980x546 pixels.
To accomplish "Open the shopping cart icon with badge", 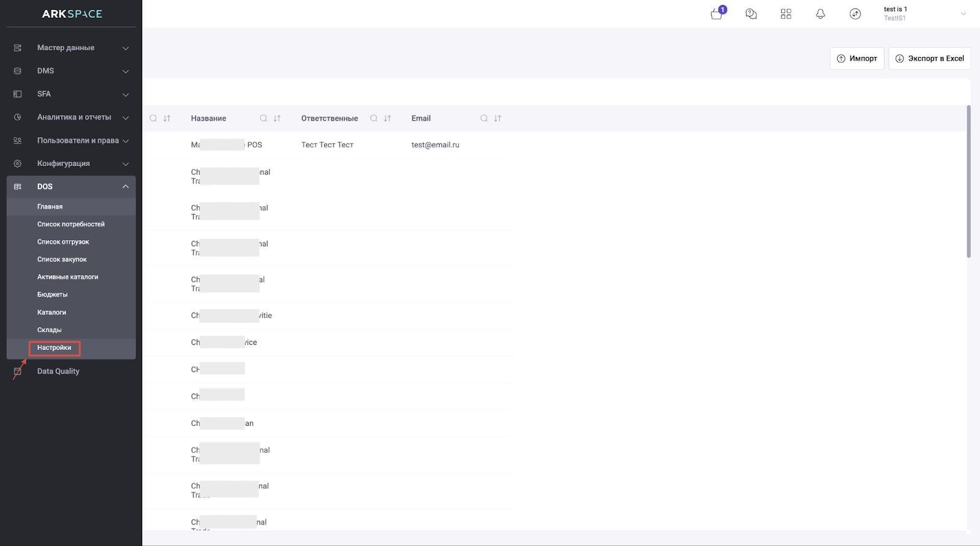I will tap(717, 14).
